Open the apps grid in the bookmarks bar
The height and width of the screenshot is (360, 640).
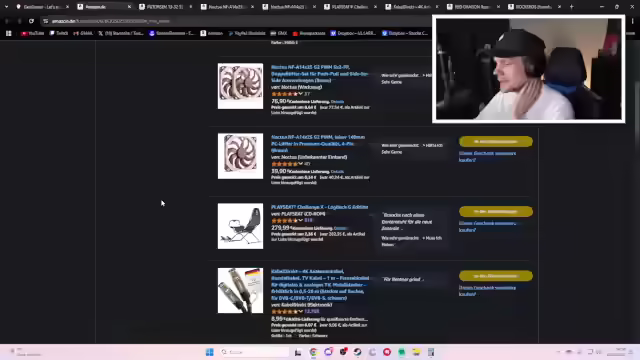coord(9,33)
